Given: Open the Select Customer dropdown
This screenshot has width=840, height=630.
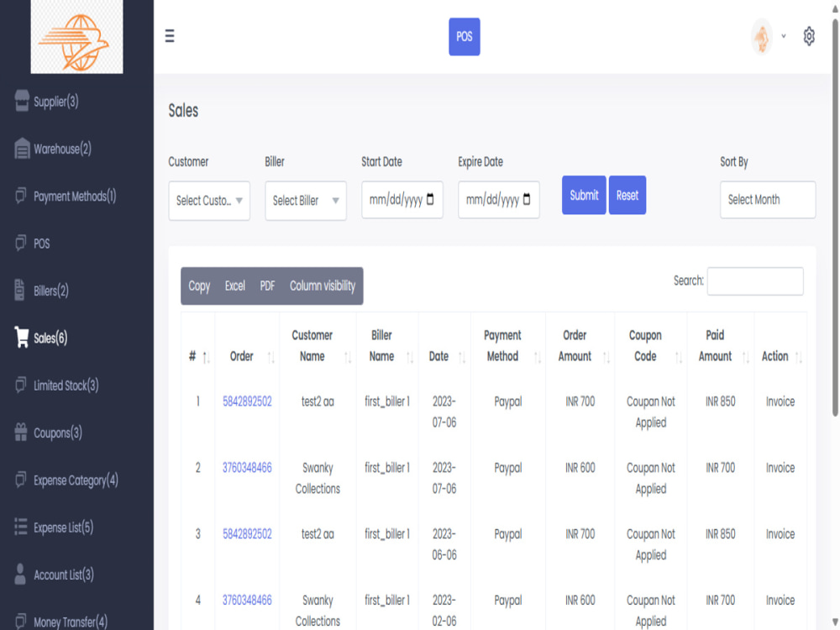Looking at the screenshot, I should point(209,201).
